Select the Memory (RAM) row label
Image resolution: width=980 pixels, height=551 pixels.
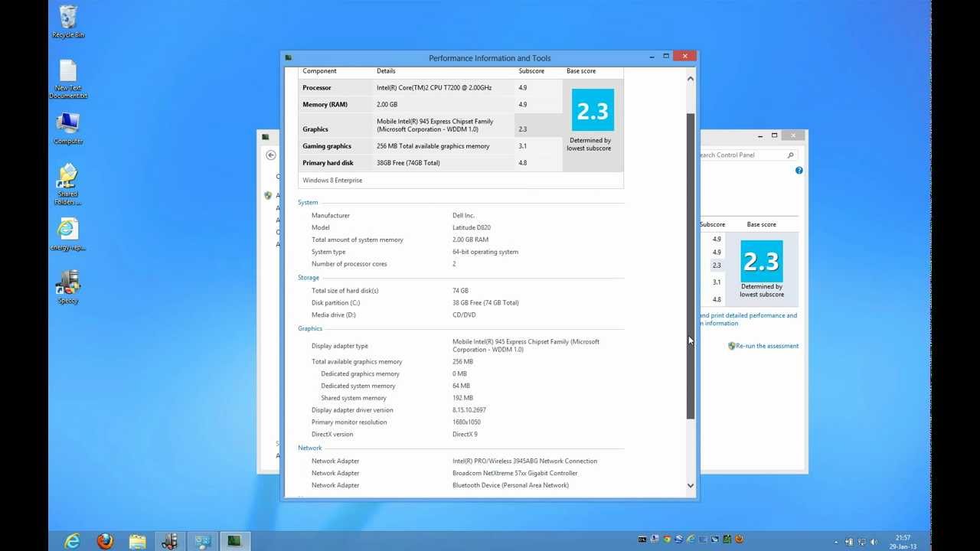click(x=325, y=105)
